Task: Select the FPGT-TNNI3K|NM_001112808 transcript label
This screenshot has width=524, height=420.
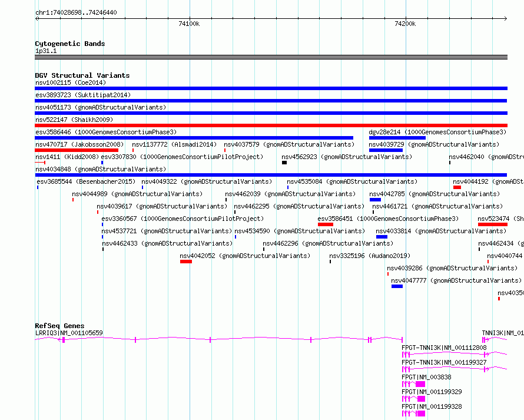Action: 444,348
